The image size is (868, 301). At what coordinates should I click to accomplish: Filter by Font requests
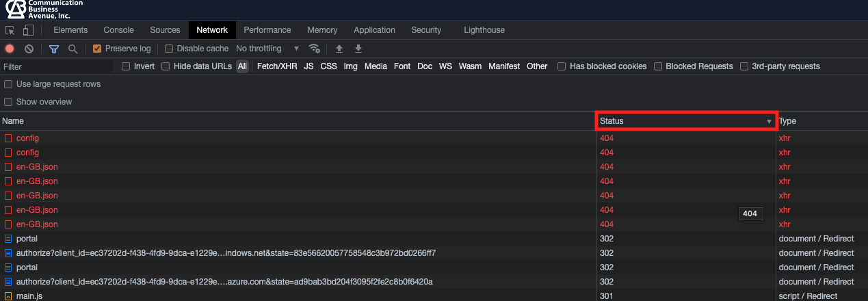coord(402,66)
